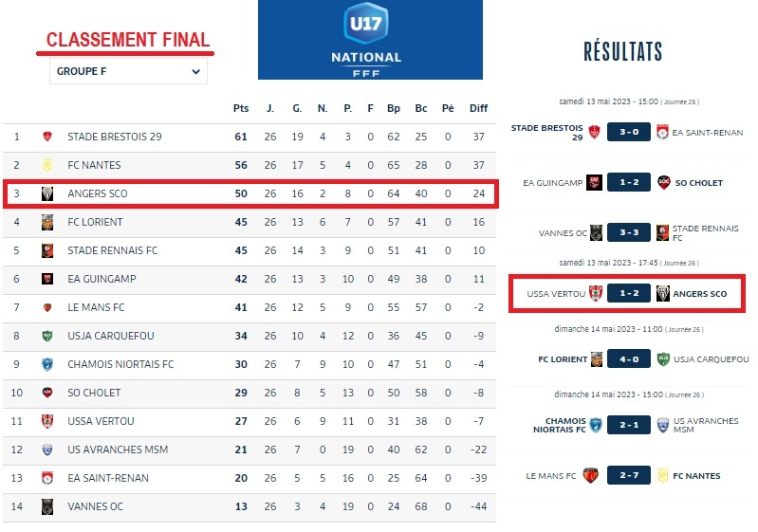Click the RÉSULTATS heading
Viewport: 758px width, 532px height.
(622, 51)
